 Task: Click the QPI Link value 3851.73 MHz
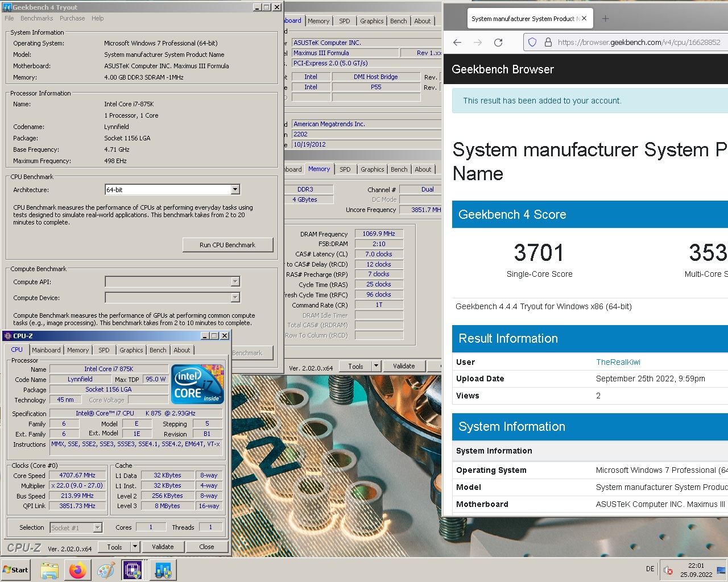77,506
